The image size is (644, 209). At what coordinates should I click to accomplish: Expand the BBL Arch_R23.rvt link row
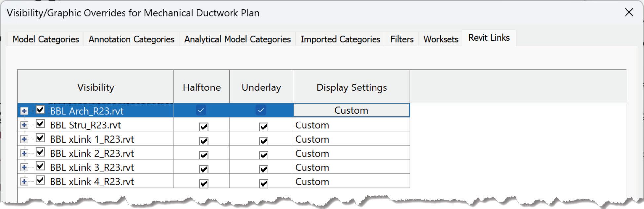click(24, 111)
